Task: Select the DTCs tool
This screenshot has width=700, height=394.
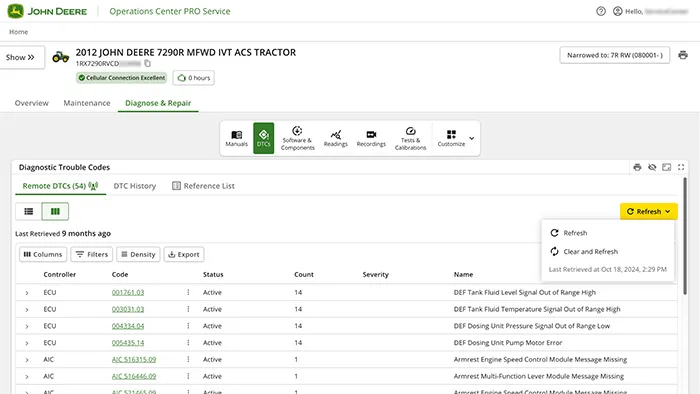Action: point(263,138)
